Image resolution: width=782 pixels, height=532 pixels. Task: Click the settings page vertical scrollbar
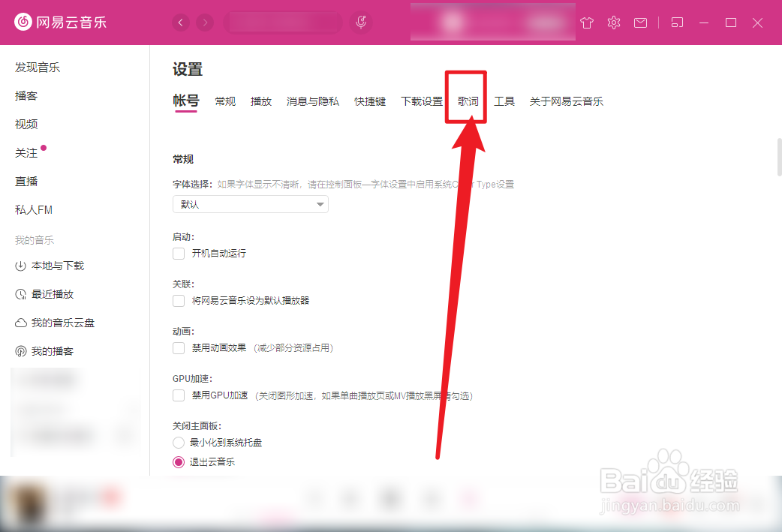pyautogui.click(x=779, y=157)
